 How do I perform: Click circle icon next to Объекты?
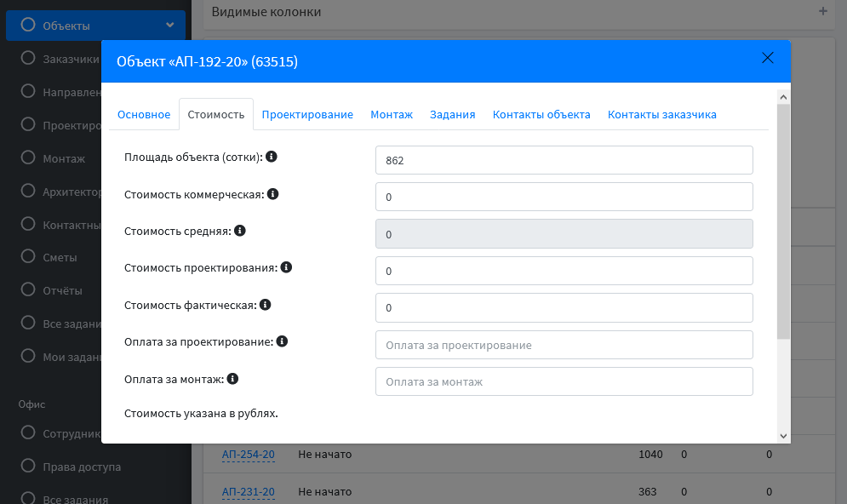tap(28, 25)
